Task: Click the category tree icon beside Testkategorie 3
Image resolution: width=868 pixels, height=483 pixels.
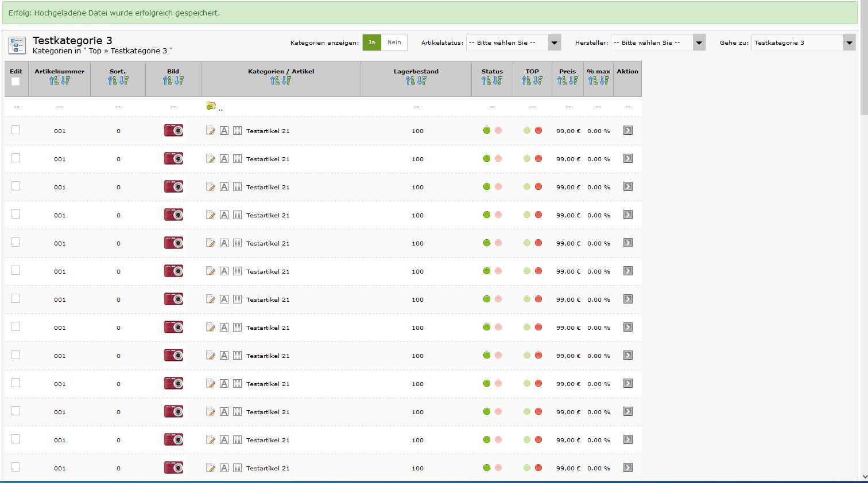Action: click(17, 45)
